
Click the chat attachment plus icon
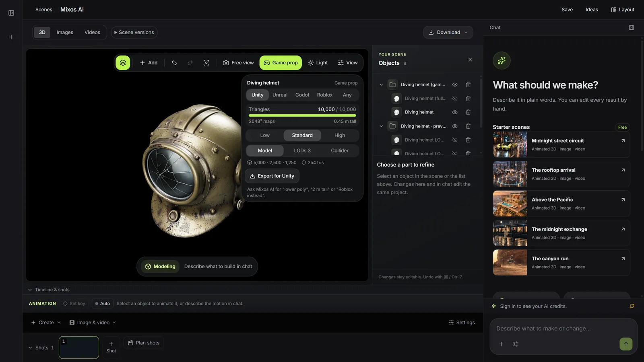[501, 344]
